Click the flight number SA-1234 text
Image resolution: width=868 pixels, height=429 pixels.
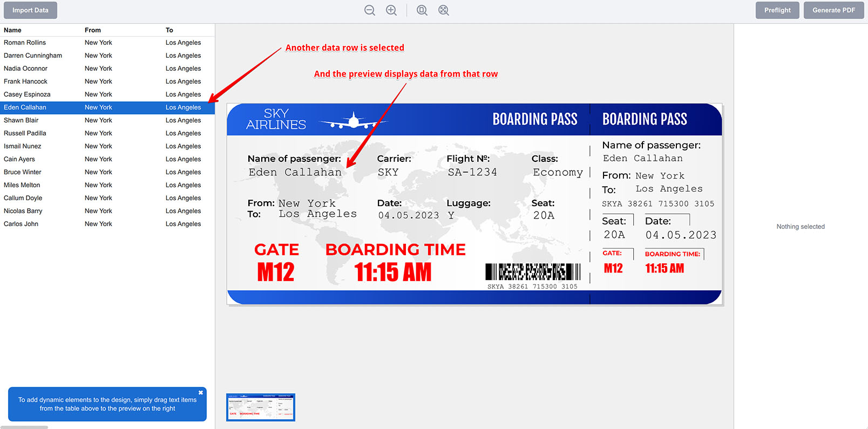click(x=472, y=172)
